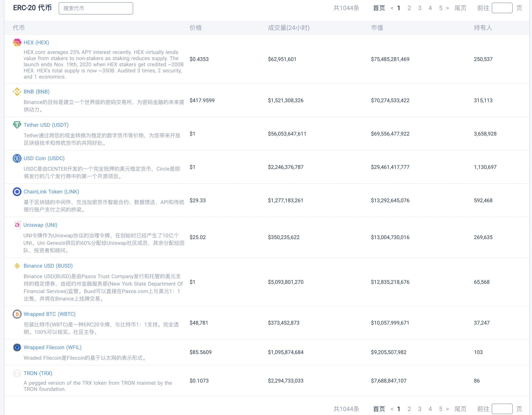The width and height of the screenshot is (532, 415).
Task: Click the Wrapped Filecoin logo icon
Action: [x=17, y=347]
